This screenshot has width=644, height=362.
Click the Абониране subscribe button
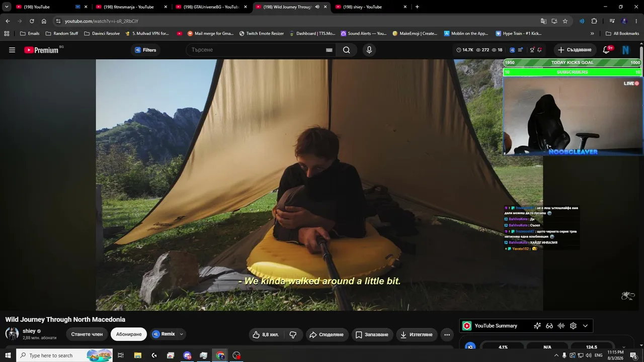pyautogui.click(x=129, y=334)
